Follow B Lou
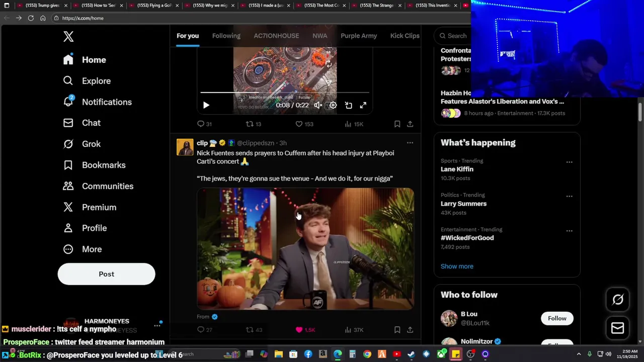Screen dimensions: 644x362 coord(557,318)
